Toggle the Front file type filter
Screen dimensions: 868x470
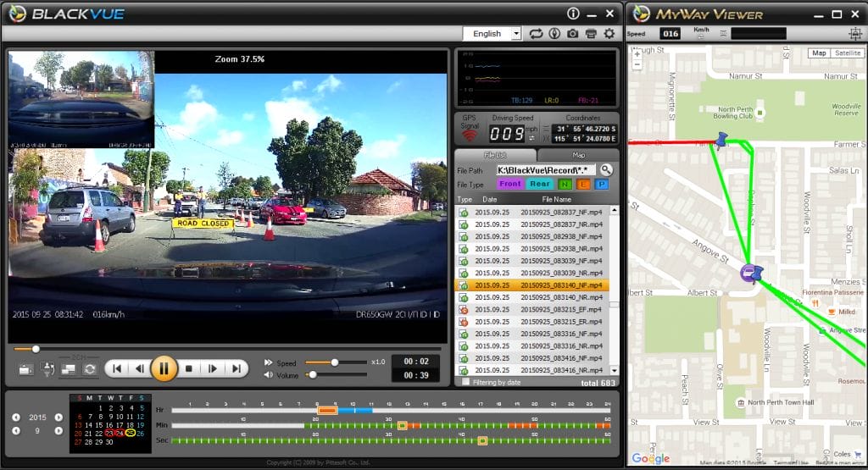pos(510,184)
